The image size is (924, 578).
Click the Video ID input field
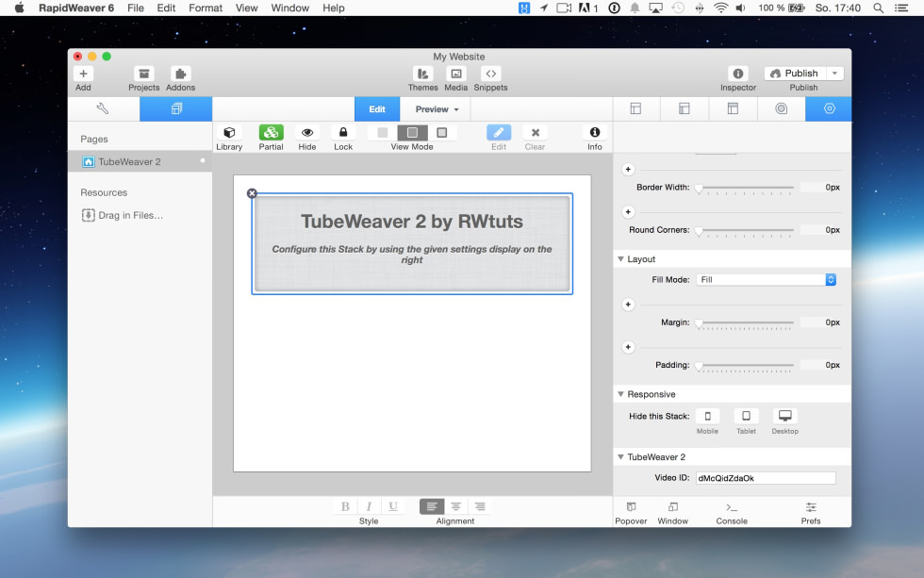point(766,478)
